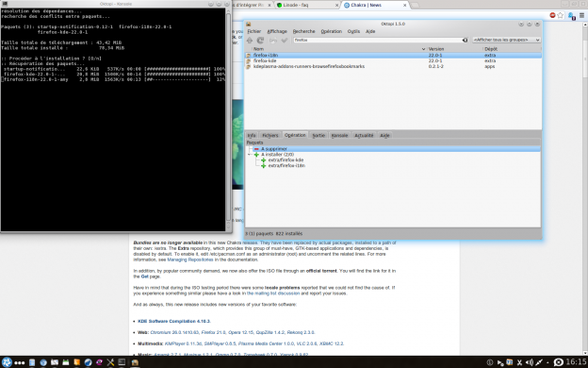The image size is (588, 368).
Task: Select the firefox-kde package row
Action: 393,60
